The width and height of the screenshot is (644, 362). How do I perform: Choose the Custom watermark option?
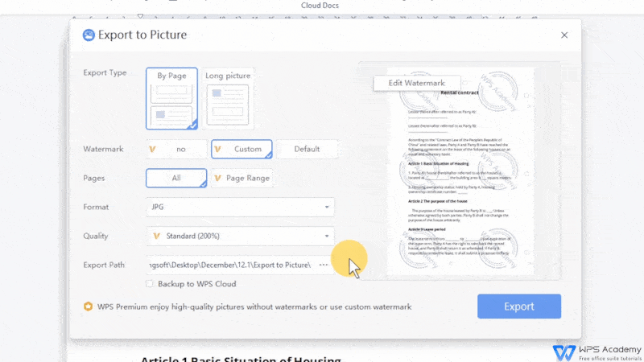[242, 149]
